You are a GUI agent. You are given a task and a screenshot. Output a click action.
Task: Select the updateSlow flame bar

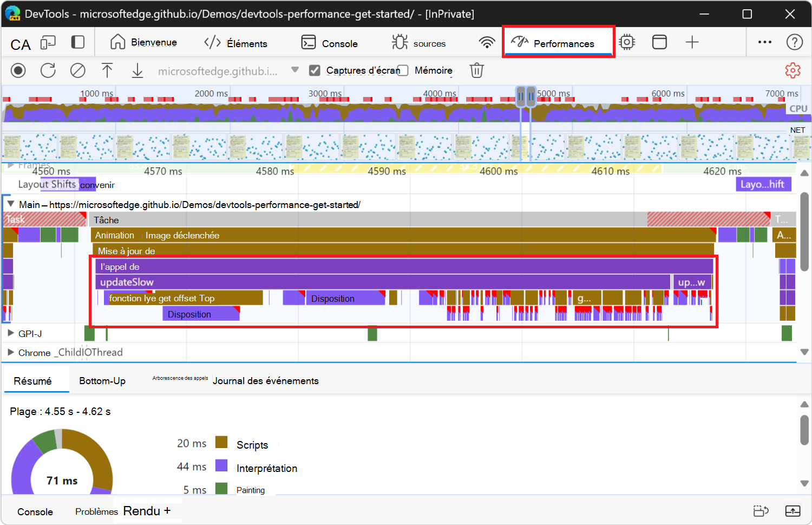pos(383,282)
